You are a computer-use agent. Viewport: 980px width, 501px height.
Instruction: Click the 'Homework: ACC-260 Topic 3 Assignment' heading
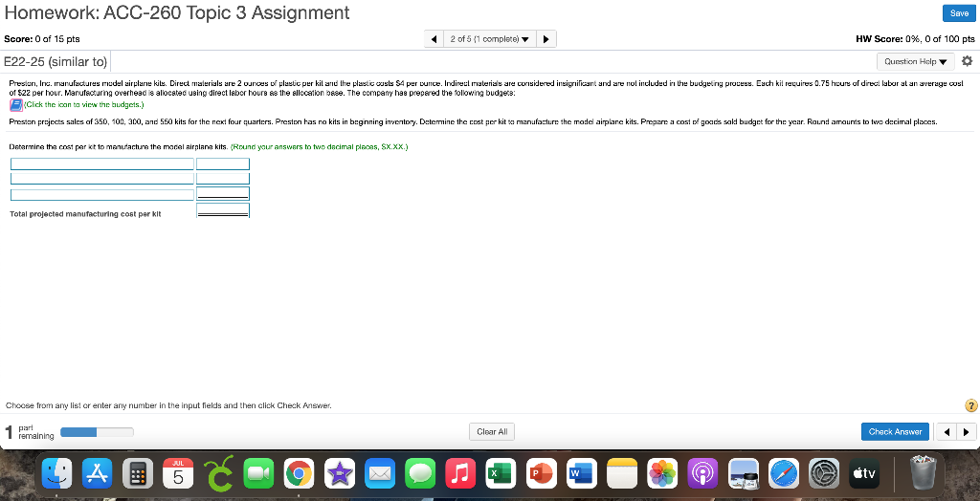coord(177,12)
